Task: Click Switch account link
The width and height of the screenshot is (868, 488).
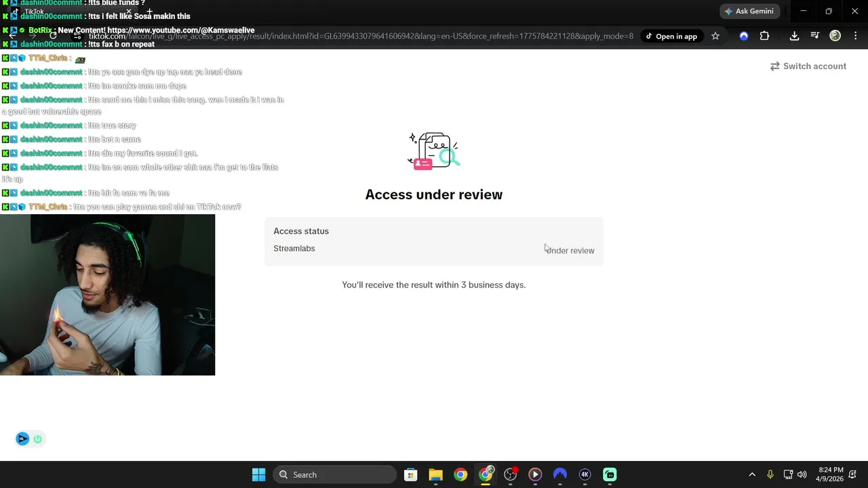Action: pos(808,66)
